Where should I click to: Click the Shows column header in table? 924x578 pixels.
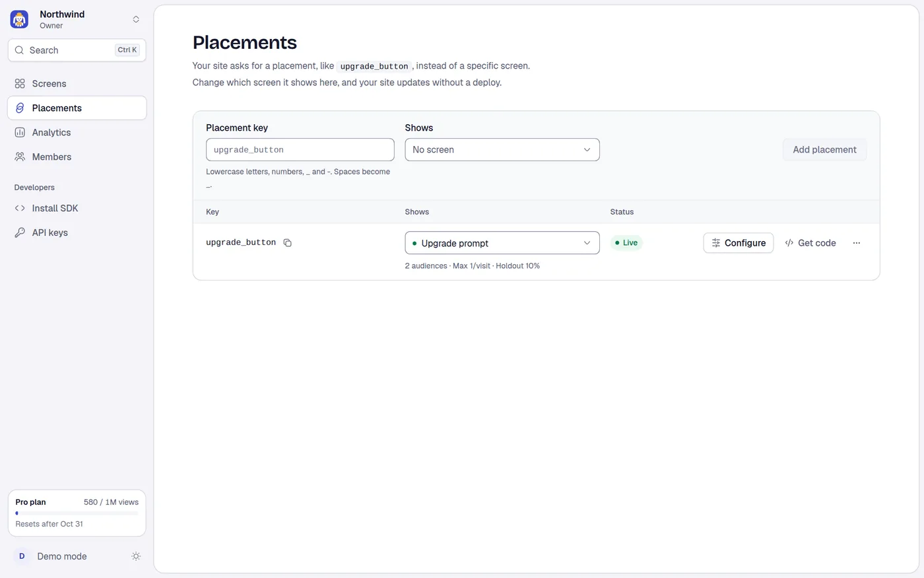[x=417, y=212]
